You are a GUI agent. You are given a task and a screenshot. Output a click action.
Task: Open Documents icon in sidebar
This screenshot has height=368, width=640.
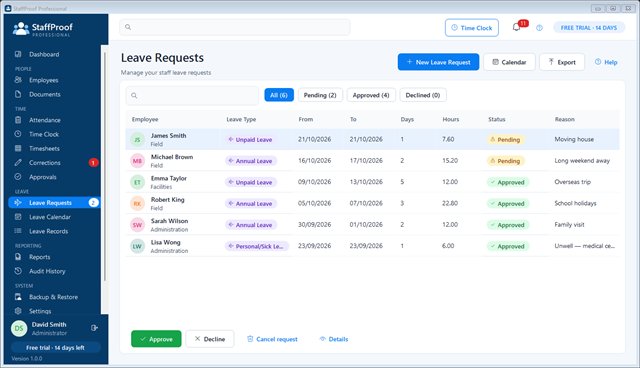pos(18,94)
